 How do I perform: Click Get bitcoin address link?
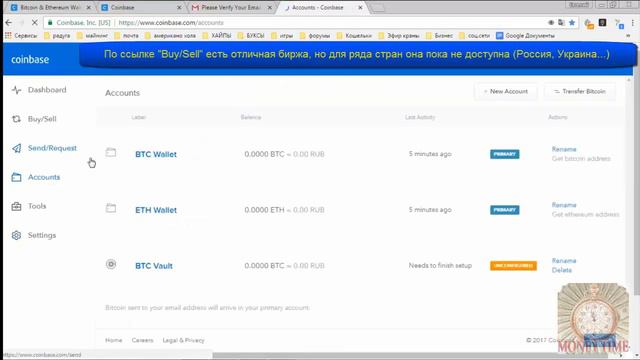click(581, 158)
